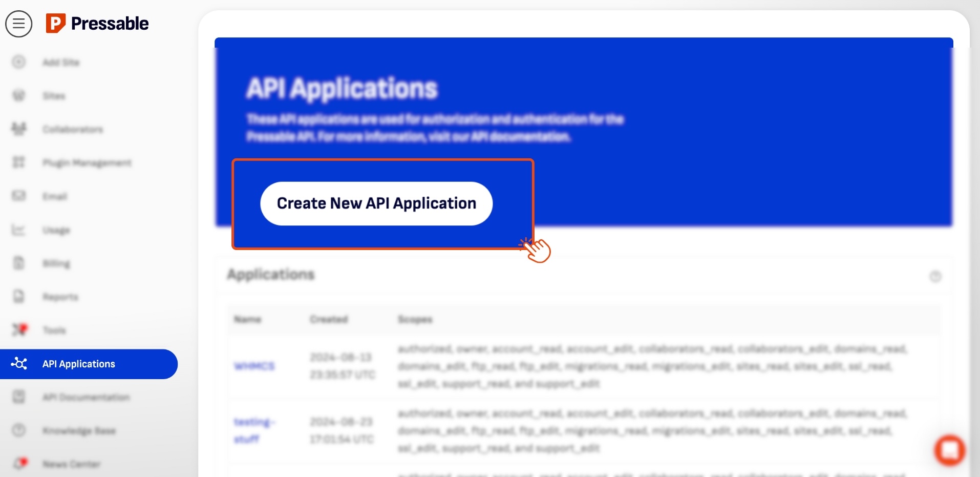Click the News Center icon

pyautogui.click(x=20, y=464)
